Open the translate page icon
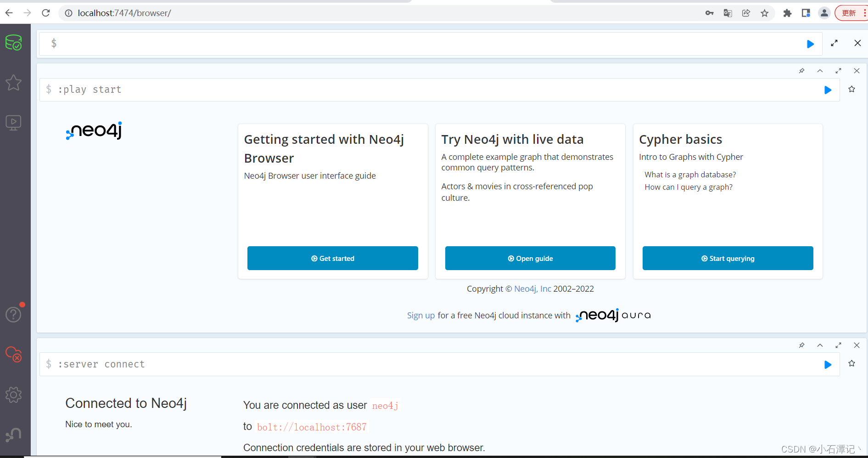Viewport: 868px width, 458px height. click(728, 13)
